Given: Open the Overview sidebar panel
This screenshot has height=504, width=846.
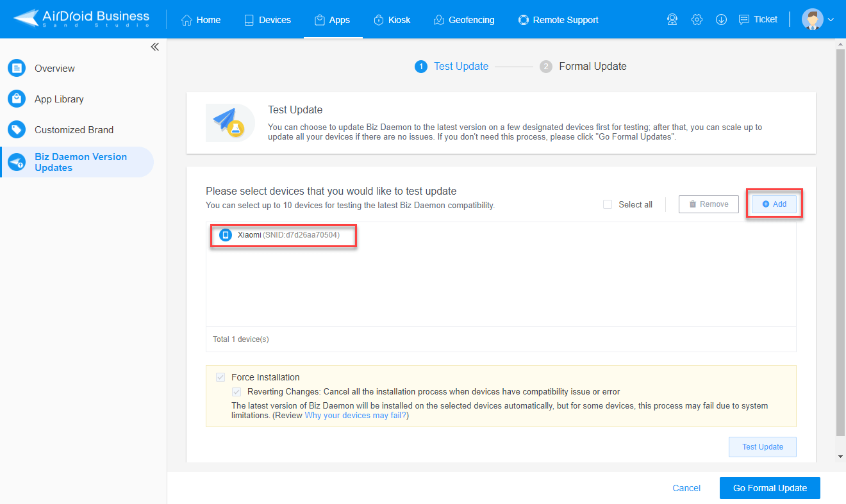Looking at the screenshot, I should (x=54, y=68).
